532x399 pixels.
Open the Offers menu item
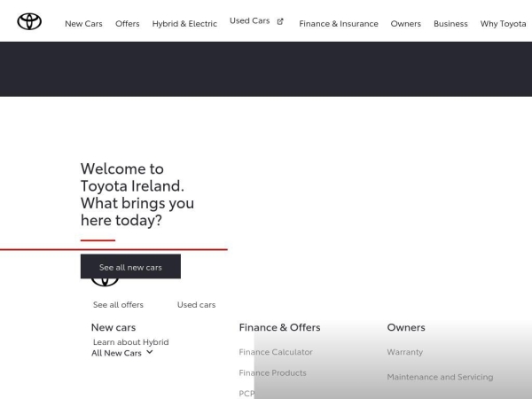pyautogui.click(x=127, y=24)
